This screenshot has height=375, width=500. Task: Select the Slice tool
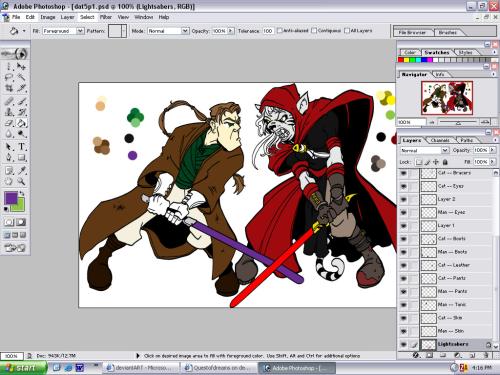tap(22, 88)
